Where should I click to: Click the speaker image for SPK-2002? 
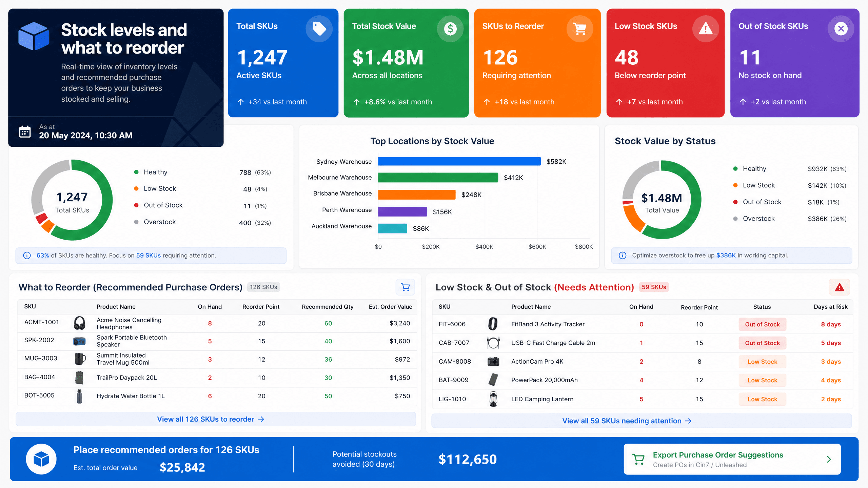point(79,341)
